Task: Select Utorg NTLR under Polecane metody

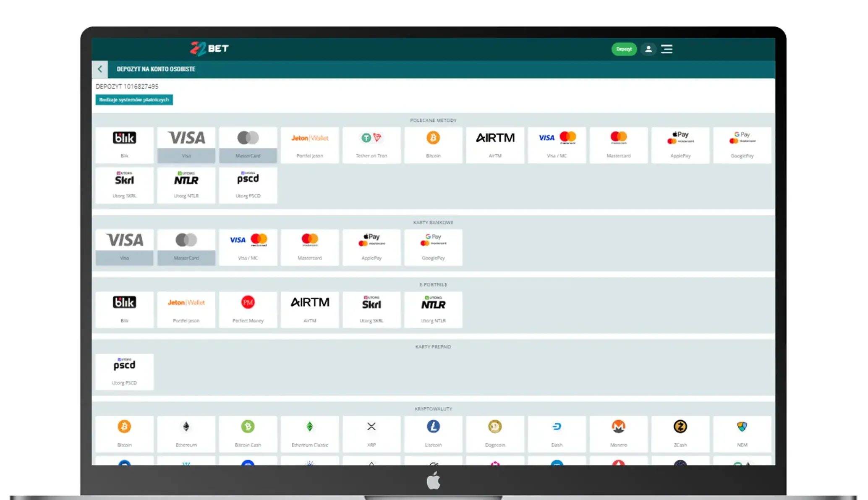Action: (x=186, y=185)
